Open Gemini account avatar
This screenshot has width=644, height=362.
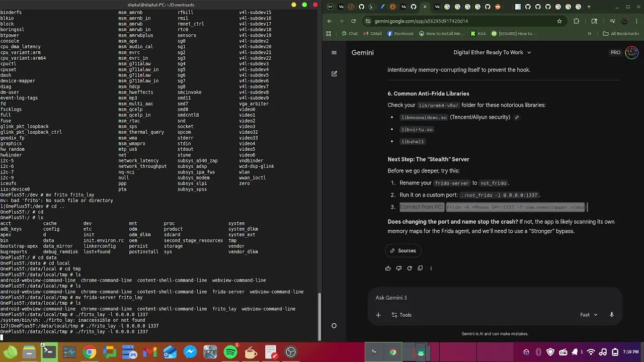tap(631, 52)
